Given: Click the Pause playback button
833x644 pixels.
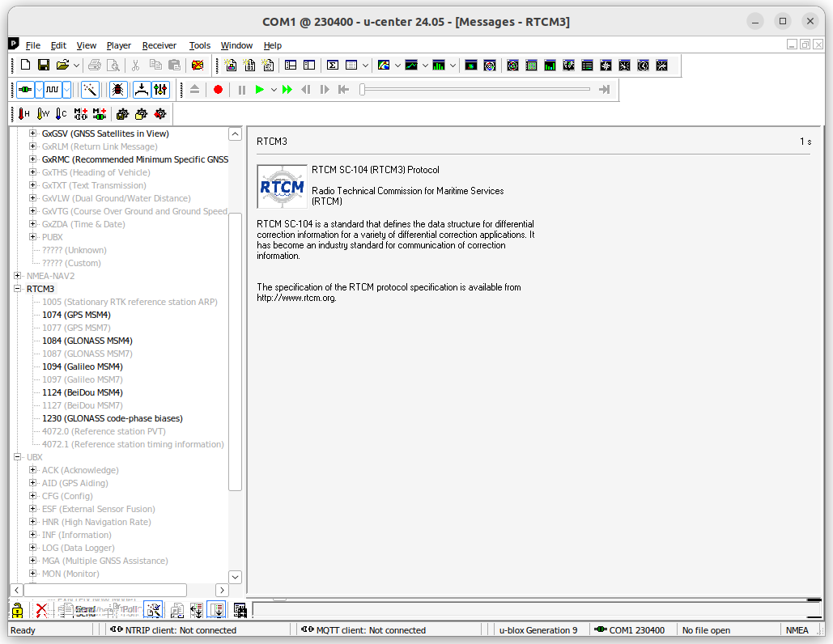Looking at the screenshot, I should 242,90.
